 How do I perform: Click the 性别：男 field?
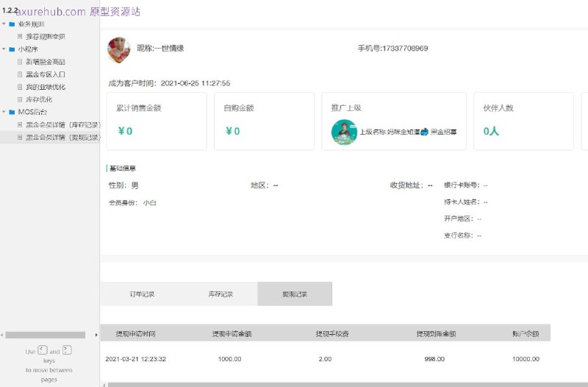pos(123,185)
